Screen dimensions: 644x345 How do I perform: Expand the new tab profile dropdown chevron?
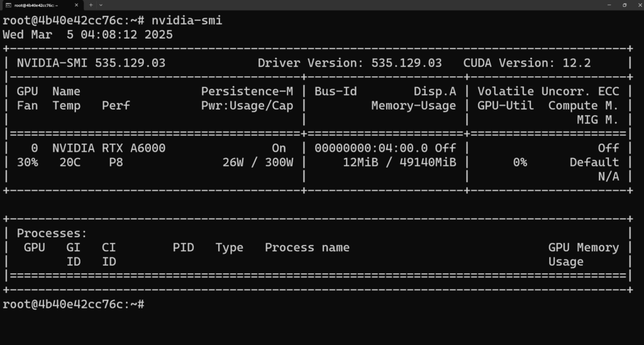pos(101,5)
